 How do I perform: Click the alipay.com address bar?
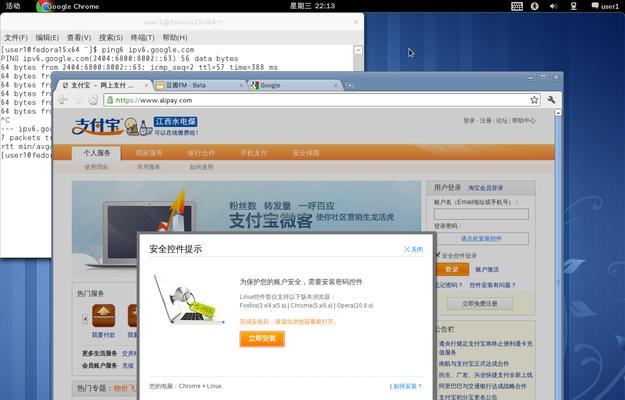click(322, 100)
